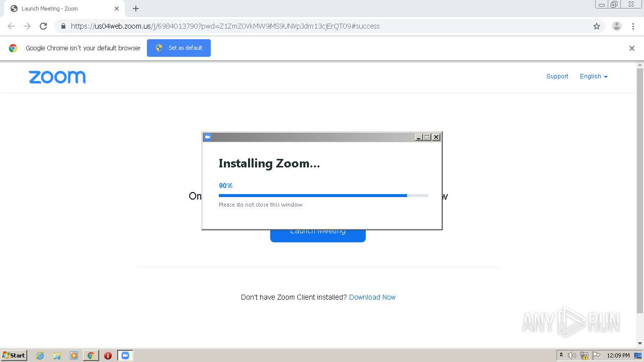
Task: Open Windows Media Player from taskbar
Action: tap(74, 355)
